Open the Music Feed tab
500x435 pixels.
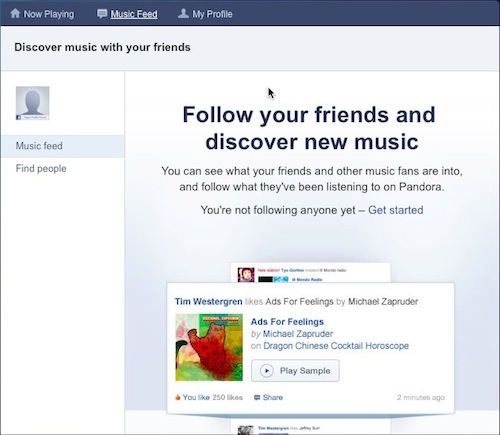click(127, 14)
